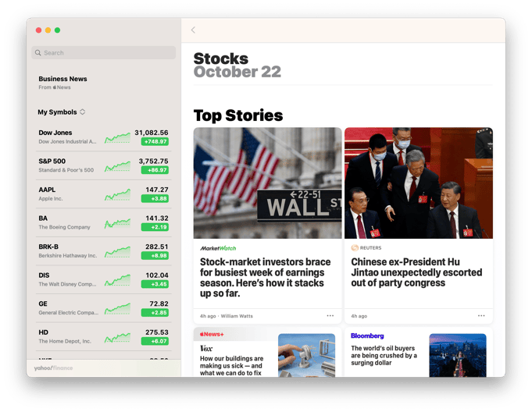This screenshot has height=412, width=532.
Task: Click the Apple News+ badge
Action: click(x=212, y=334)
